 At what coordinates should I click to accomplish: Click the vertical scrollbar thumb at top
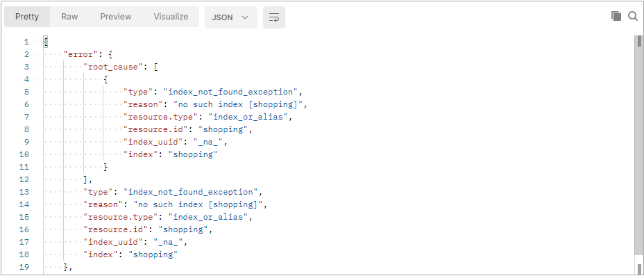click(639, 42)
